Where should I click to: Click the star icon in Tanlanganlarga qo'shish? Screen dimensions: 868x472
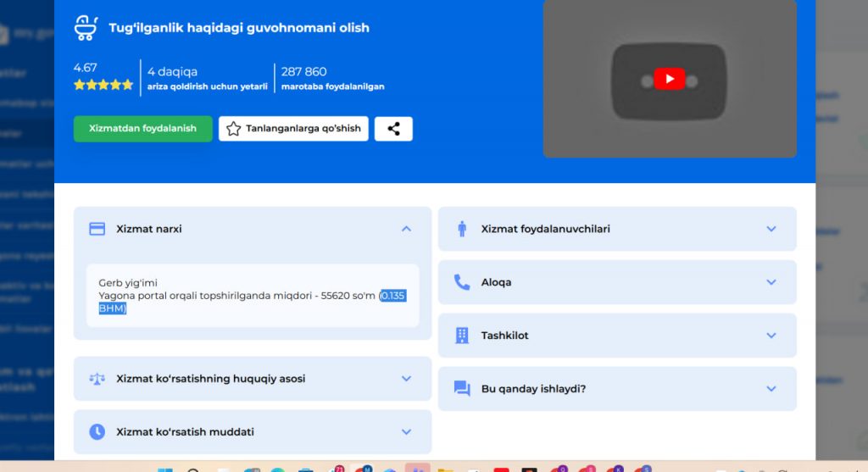[233, 129]
